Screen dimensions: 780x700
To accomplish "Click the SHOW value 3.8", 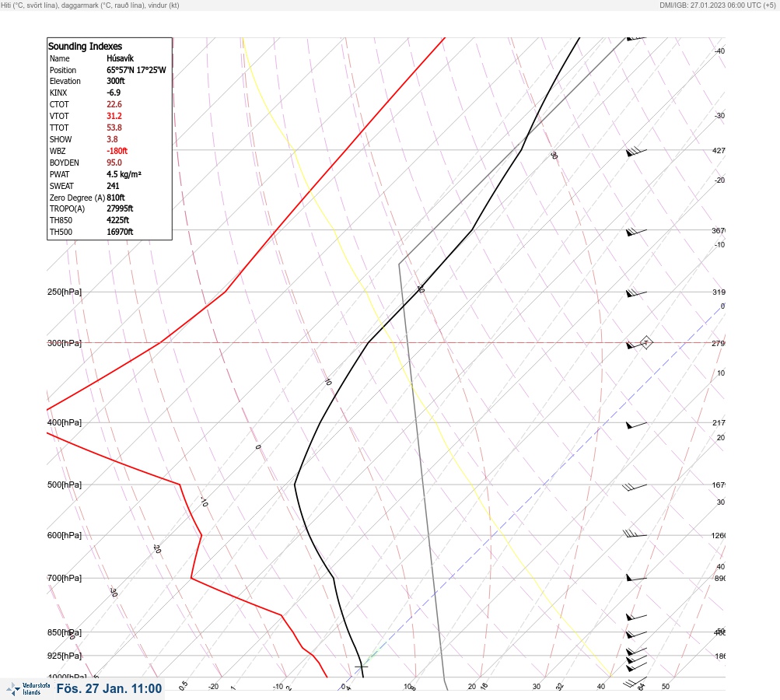I will coord(112,139).
